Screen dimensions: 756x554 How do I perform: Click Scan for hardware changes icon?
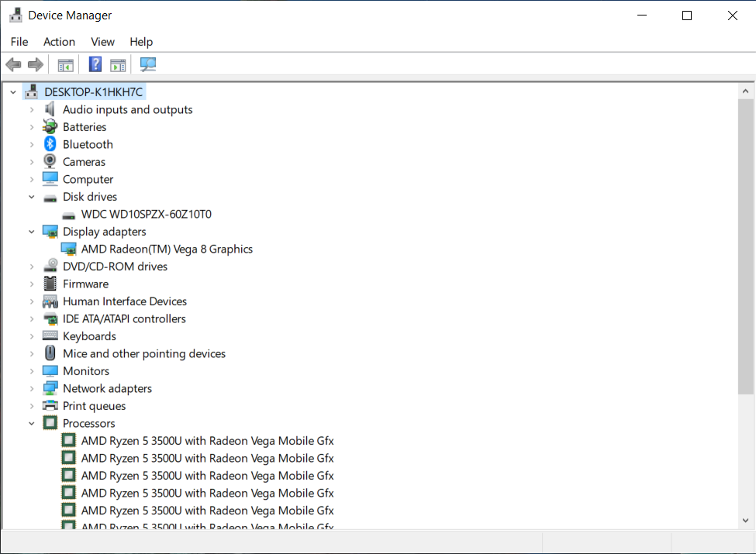click(x=147, y=64)
